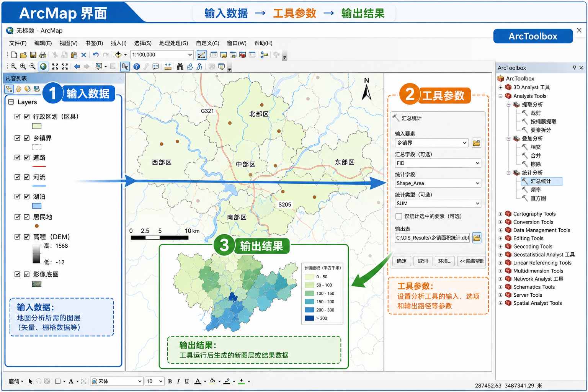Click the New map document icon
The width and height of the screenshot is (588, 392).
(x=14, y=55)
